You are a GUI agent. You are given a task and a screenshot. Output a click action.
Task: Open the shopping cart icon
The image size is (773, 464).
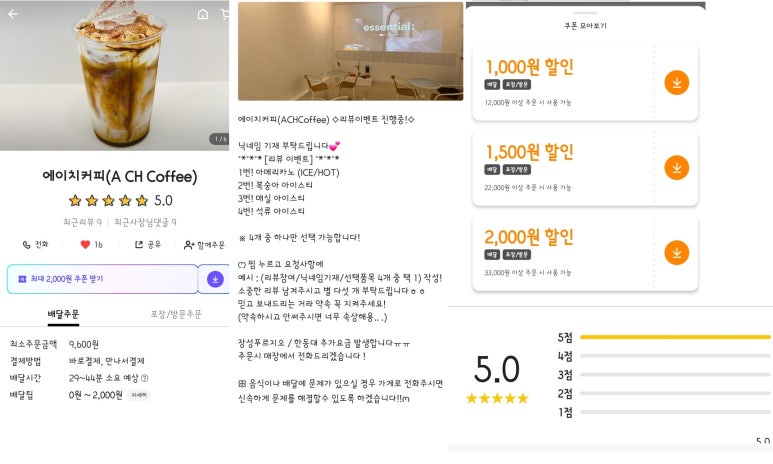coord(225,14)
